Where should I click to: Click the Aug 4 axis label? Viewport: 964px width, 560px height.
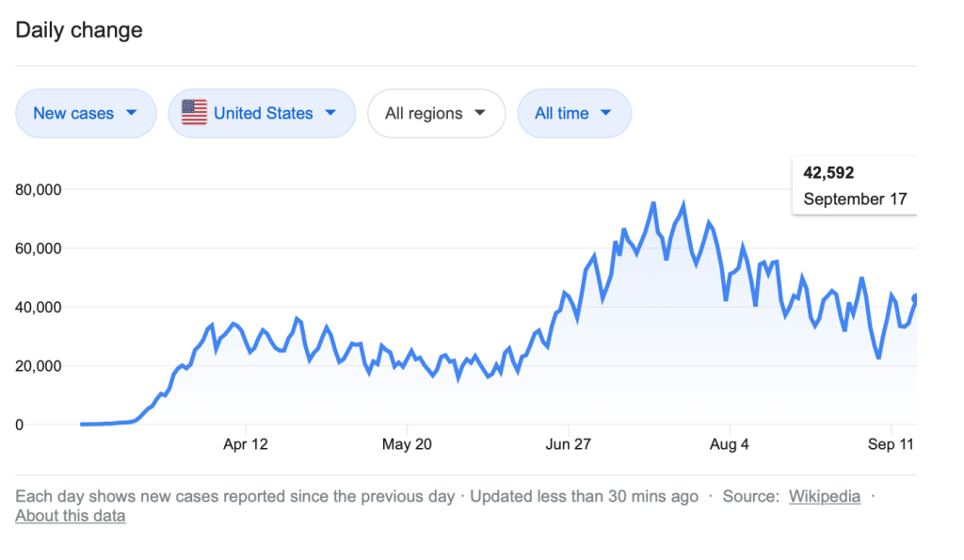tap(729, 444)
